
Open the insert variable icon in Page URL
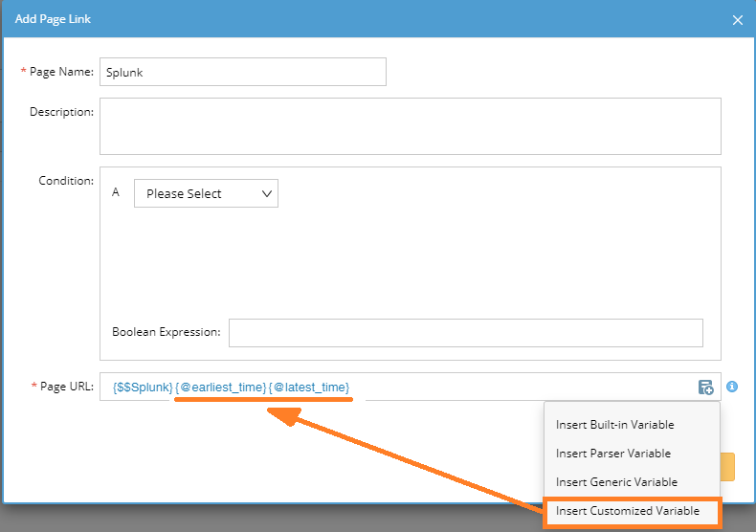(705, 387)
